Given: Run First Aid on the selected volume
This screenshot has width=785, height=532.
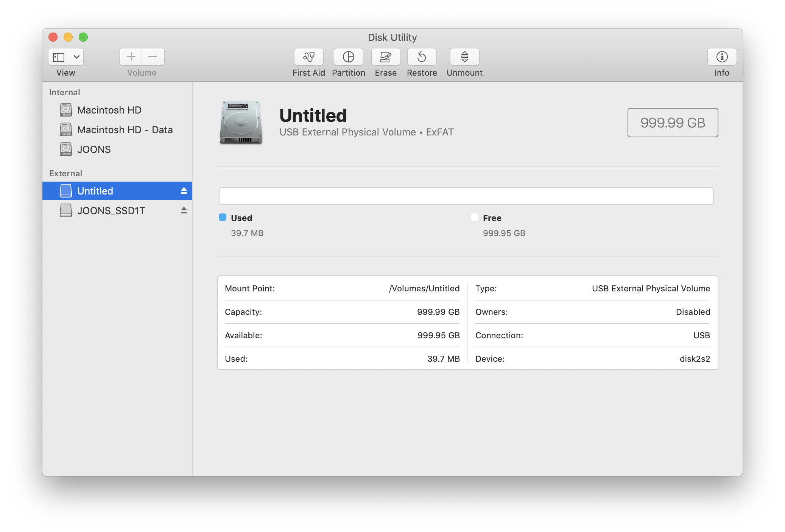Looking at the screenshot, I should point(308,57).
